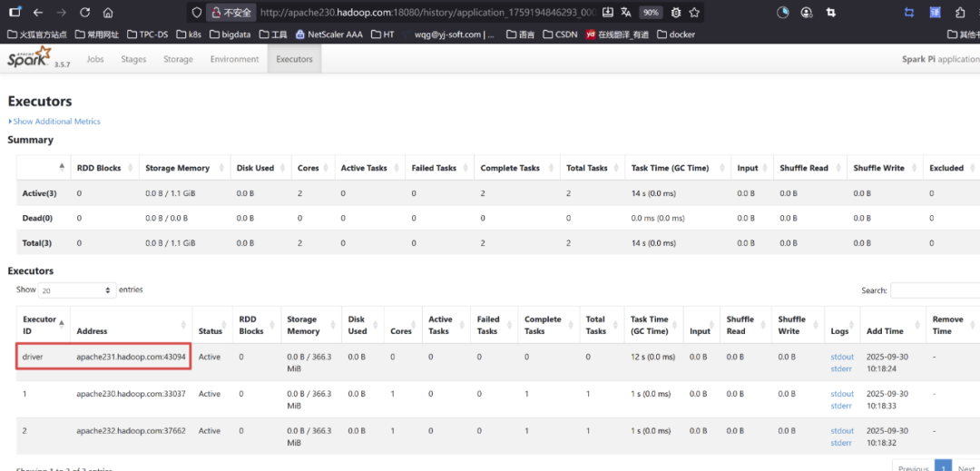Expand Show Additional Metrics
This screenshot has height=471, width=980.
click(x=55, y=122)
